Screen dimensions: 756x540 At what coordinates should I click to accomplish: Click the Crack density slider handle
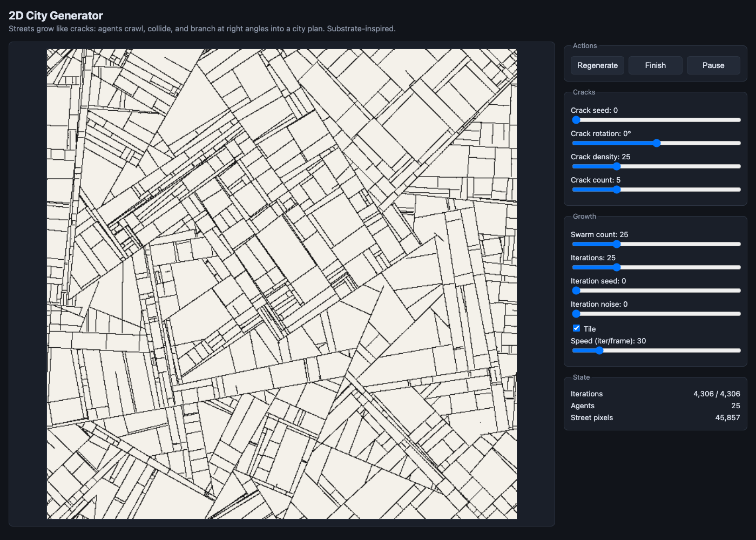click(x=617, y=166)
